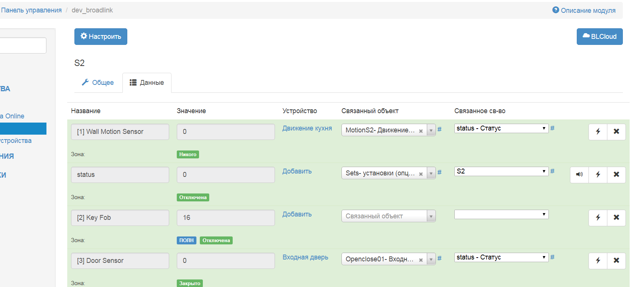Click the speaker icon in status row
The image size is (644, 287).
[x=579, y=175]
